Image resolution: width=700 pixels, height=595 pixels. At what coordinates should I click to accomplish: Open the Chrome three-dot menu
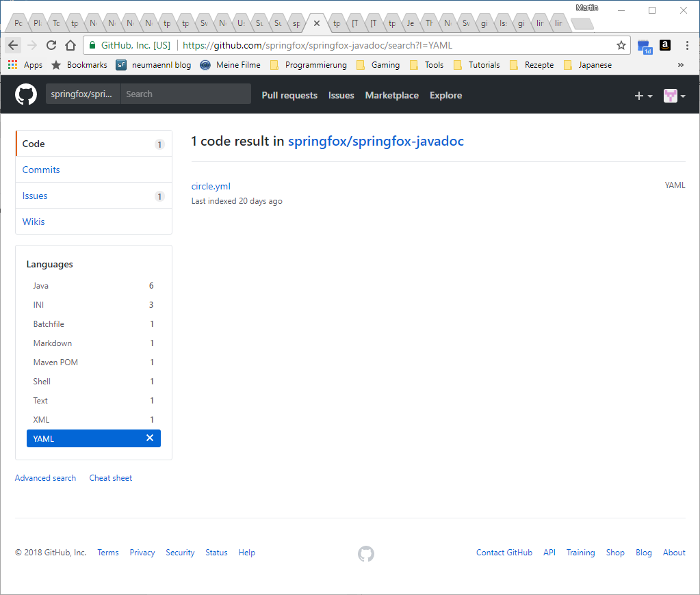click(686, 45)
